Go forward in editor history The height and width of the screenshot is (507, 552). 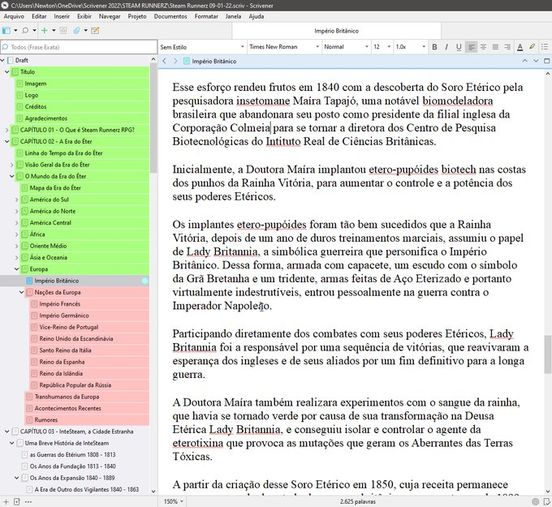click(x=175, y=61)
